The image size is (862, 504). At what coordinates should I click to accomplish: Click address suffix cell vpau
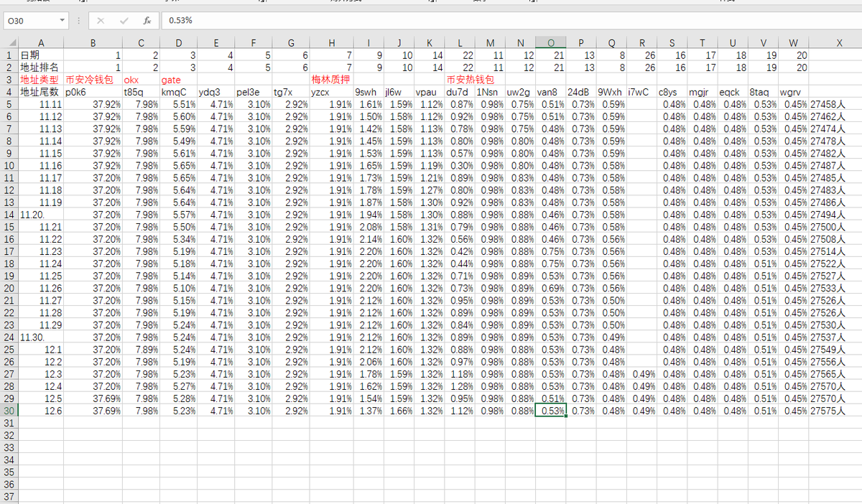click(x=429, y=92)
